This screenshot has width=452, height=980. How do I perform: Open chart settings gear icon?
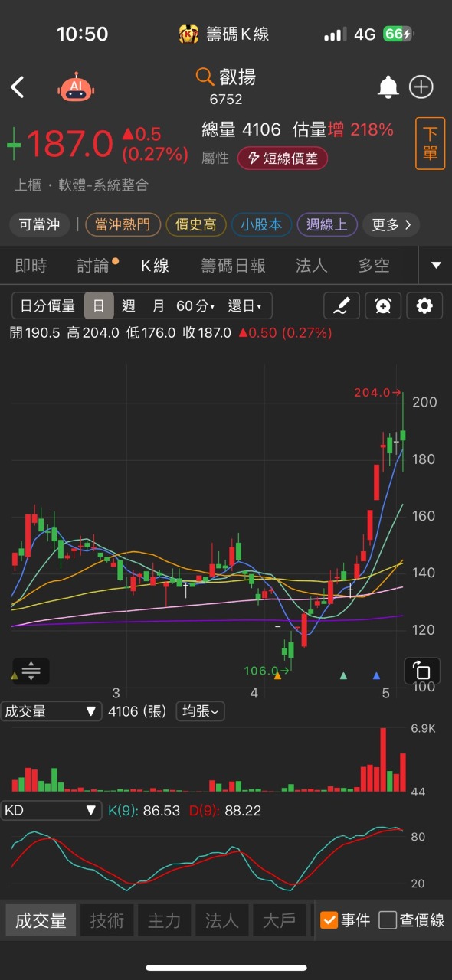424,306
